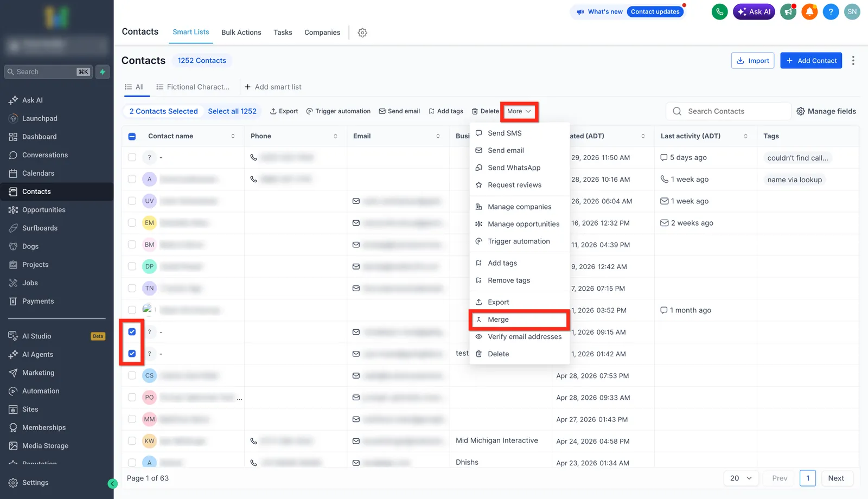Open Conversations in the sidebar
Viewport: 868px width, 499px height.
coord(45,155)
